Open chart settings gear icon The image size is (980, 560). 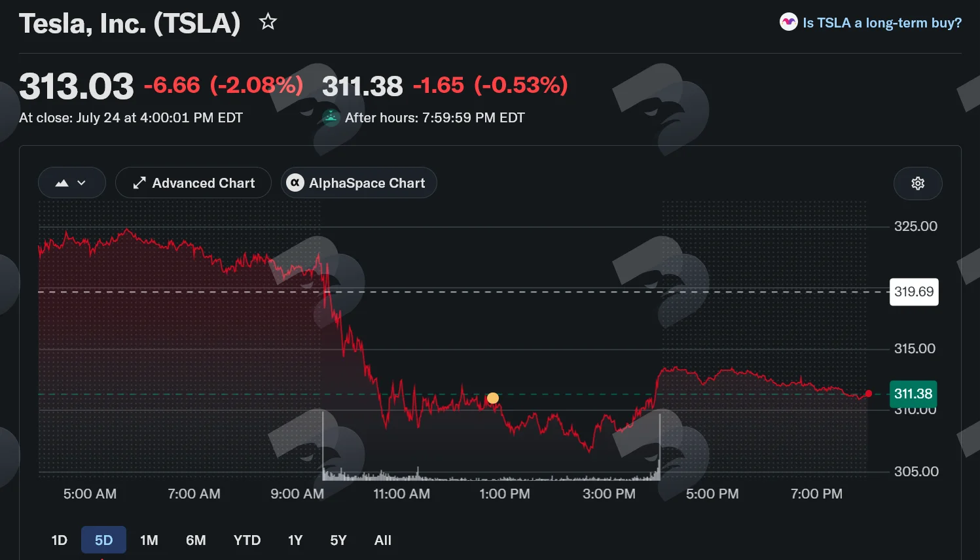[x=918, y=183]
